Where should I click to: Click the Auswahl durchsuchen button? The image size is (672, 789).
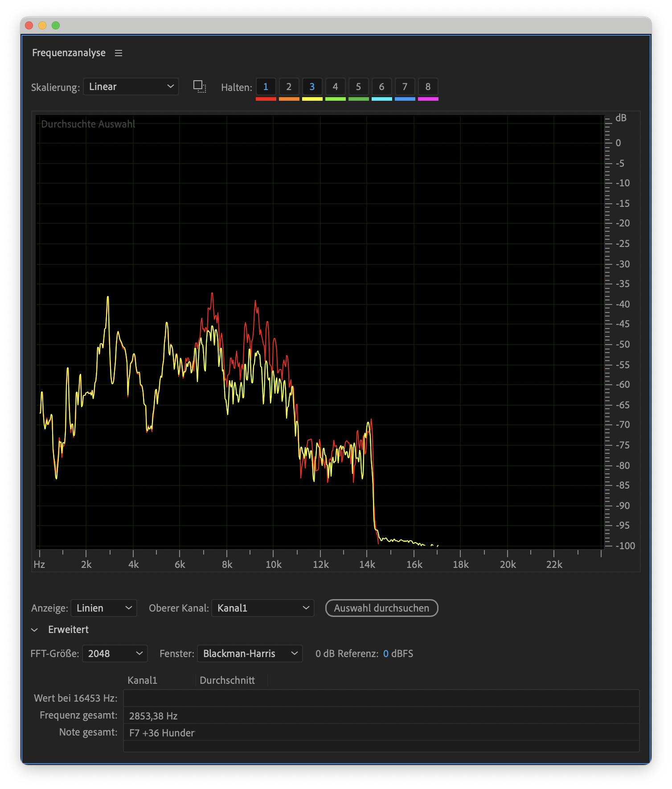(x=381, y=608)
